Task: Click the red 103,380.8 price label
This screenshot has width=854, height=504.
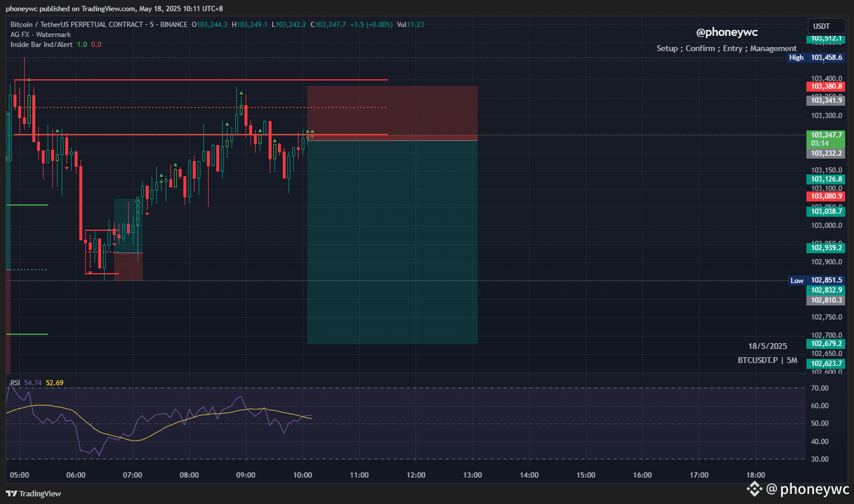Action: click(x=826, y=86)
